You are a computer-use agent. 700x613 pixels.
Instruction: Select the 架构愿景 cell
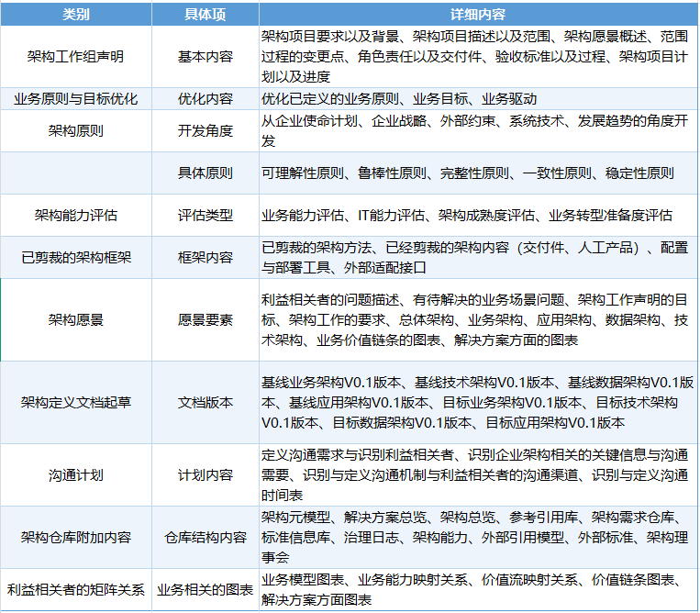click(76, 319)
